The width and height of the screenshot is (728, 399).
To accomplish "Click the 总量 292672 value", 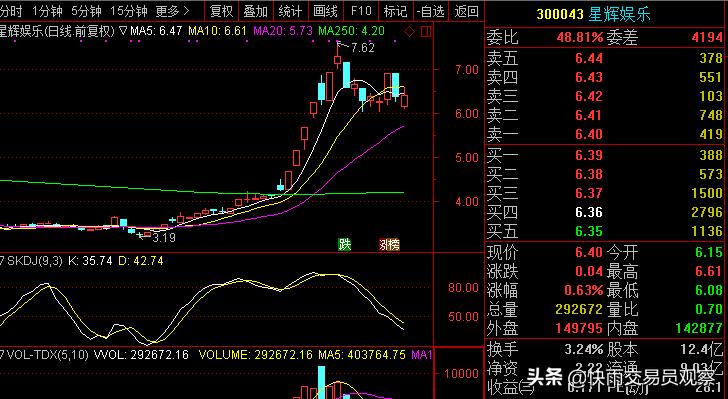I will tap(579, 309).
